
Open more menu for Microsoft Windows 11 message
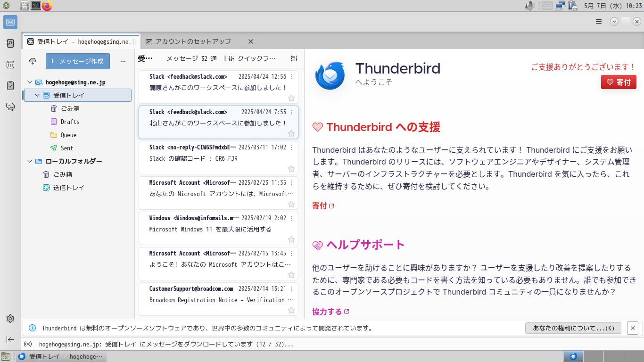291,218
